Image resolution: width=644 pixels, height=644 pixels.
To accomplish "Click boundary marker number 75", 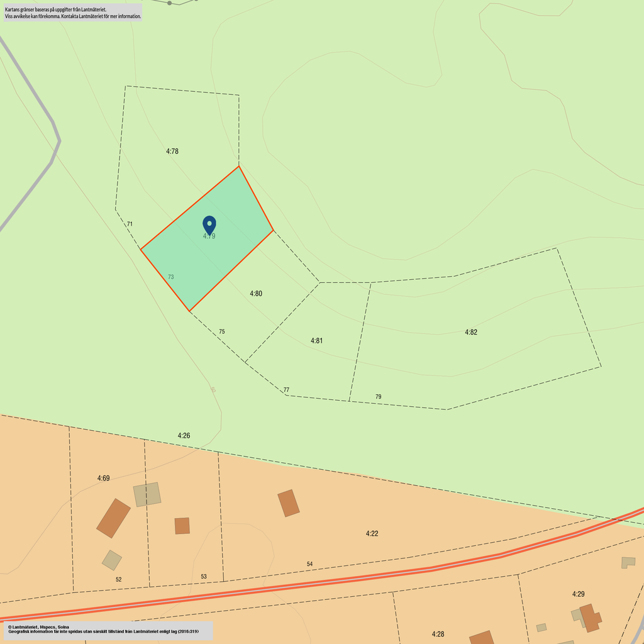I will tap(221, 331).
